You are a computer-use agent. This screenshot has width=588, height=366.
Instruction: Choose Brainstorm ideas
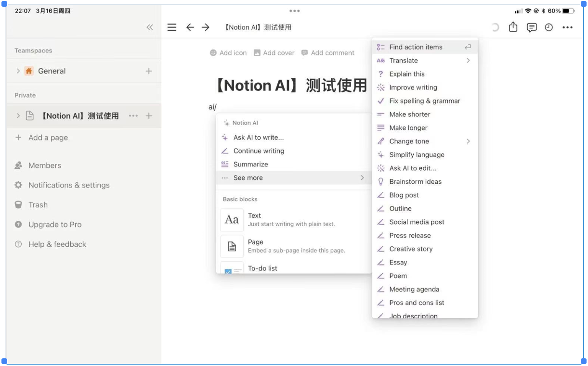click(x=425, y=182)
